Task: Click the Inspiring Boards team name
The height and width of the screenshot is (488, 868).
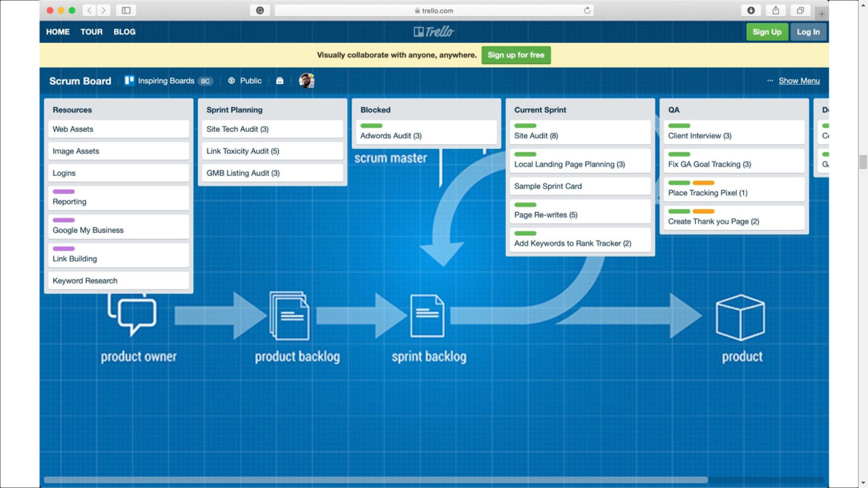Action: [x=166, y=81]
